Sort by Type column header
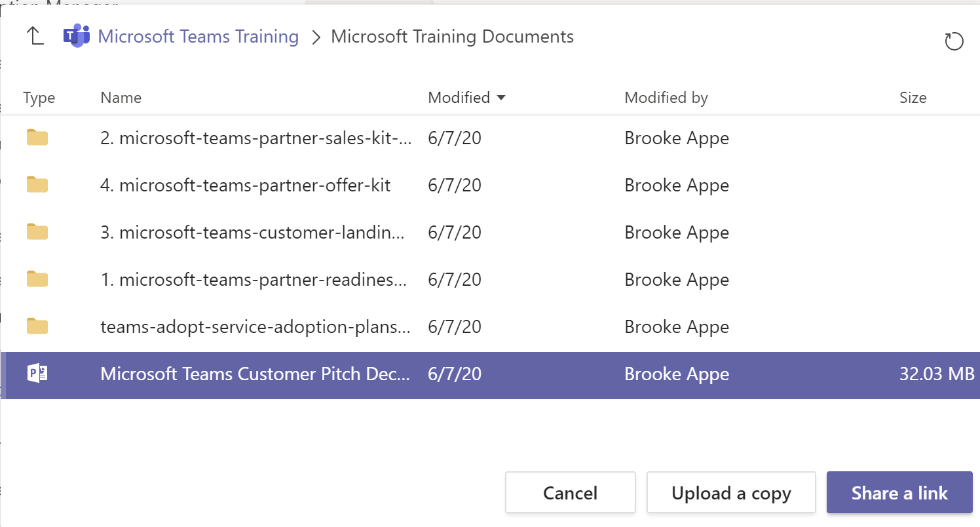980x527 pixels. pyautogui.click(x=39, y=98)
